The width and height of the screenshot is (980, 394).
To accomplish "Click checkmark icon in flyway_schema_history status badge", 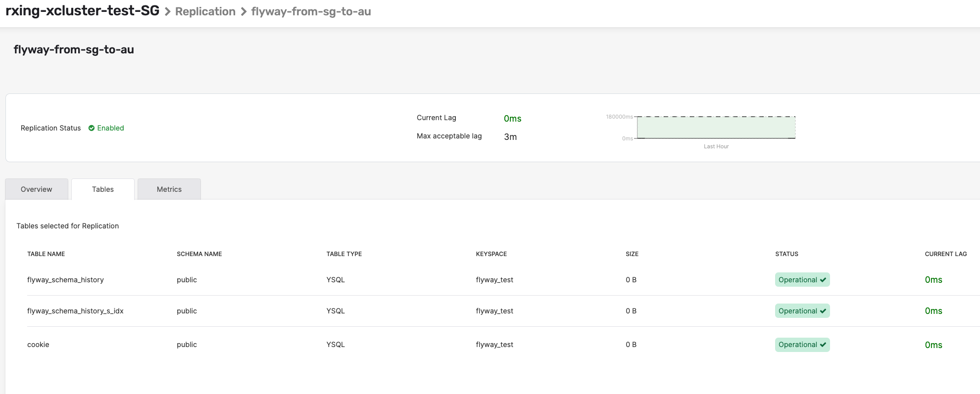I will [823, 280].
